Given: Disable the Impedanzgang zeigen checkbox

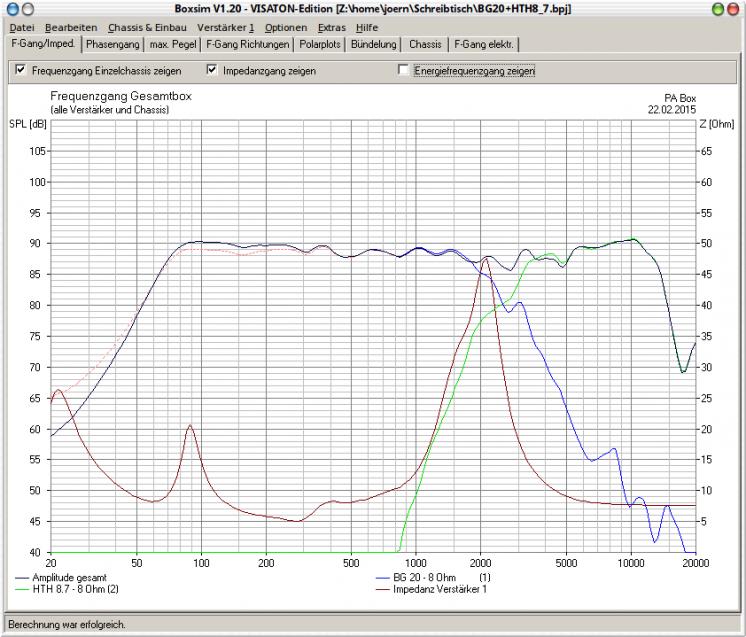Looking at the screenshot, I should point(211,71).
